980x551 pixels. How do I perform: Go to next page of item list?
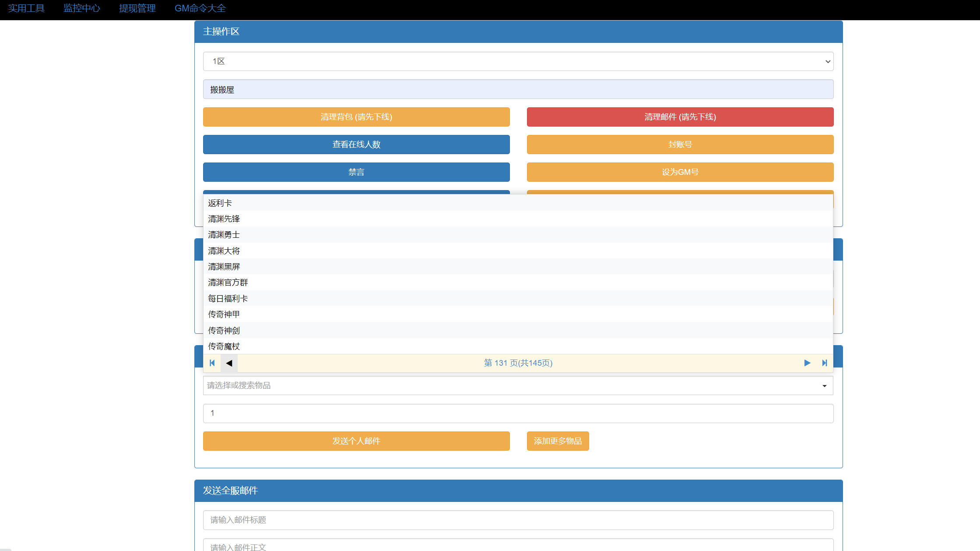tap(807, 363)
